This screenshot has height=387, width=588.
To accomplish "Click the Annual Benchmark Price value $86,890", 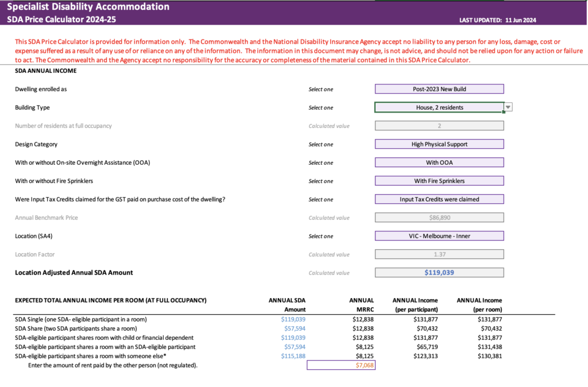I will pyautogui.click(x=439, y=217).
